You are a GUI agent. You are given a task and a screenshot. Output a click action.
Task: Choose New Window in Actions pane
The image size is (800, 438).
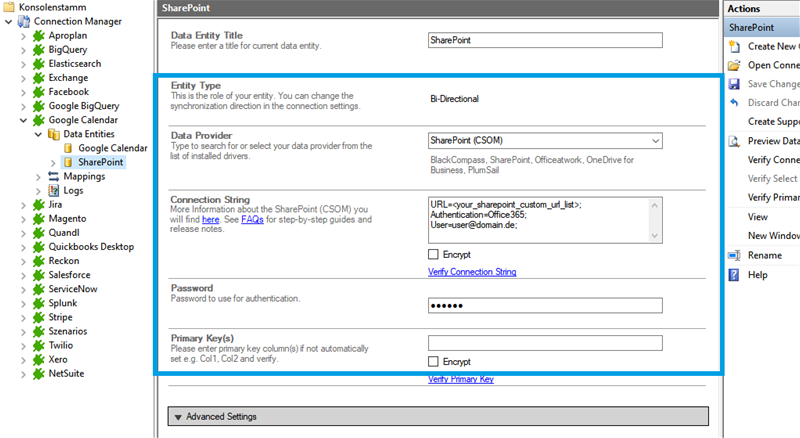click(773, 236)
